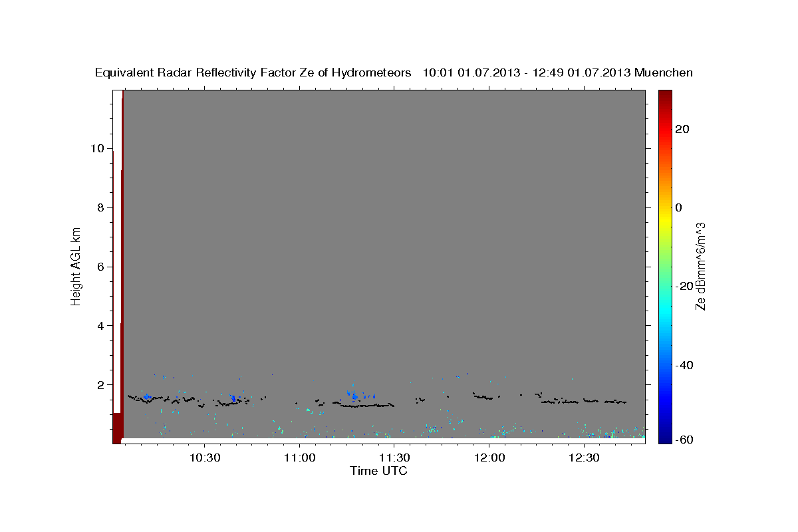
Task: Click the 12:00 time tick label
Action: tap(489, 458)
